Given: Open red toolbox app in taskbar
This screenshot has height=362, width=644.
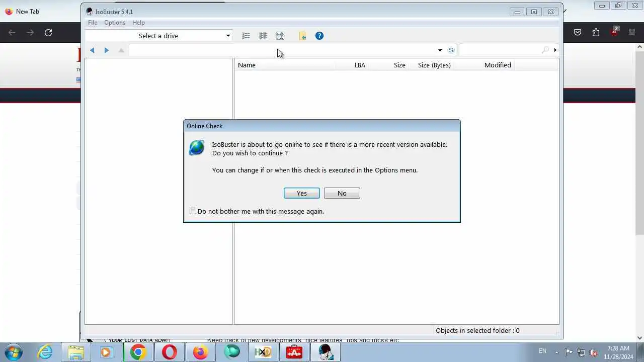Looking at the screenshot, I should pos(294,352).
